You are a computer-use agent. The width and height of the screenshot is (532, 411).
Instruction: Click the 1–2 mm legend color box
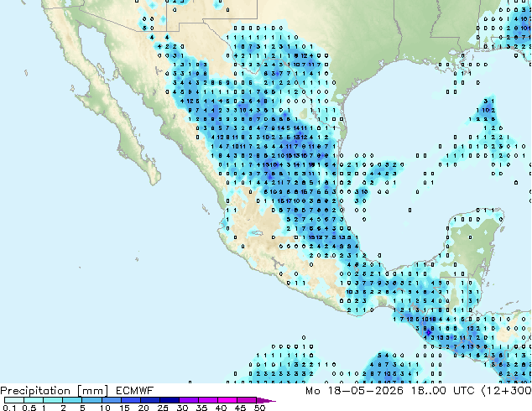53,400
